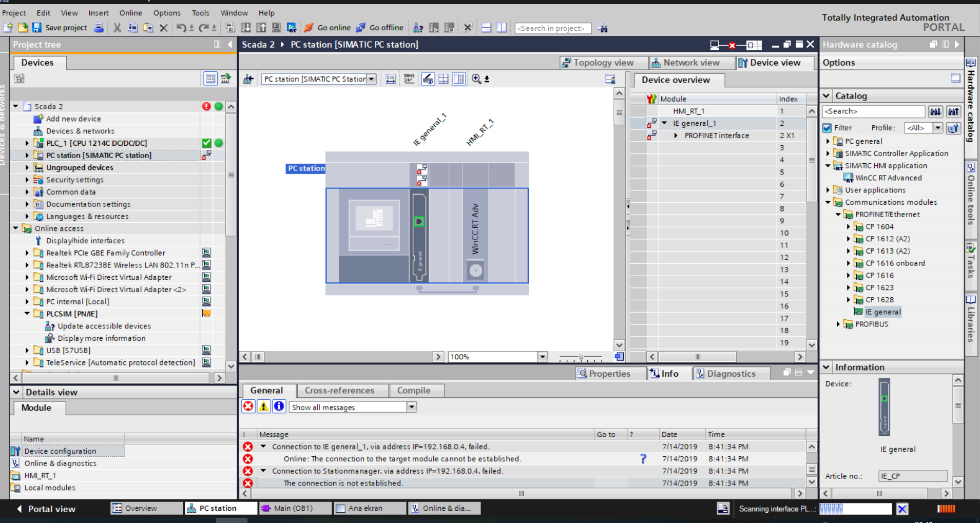Select the WinCC RT Adv module in the rack
980x523 pixels.
[475, 235]
